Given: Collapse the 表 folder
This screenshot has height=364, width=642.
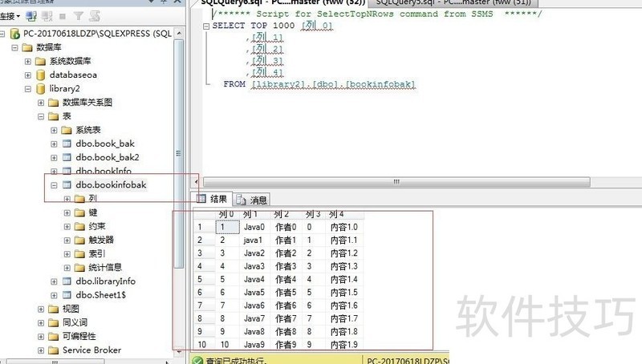Looking at the screenshot, I should 41,116.
